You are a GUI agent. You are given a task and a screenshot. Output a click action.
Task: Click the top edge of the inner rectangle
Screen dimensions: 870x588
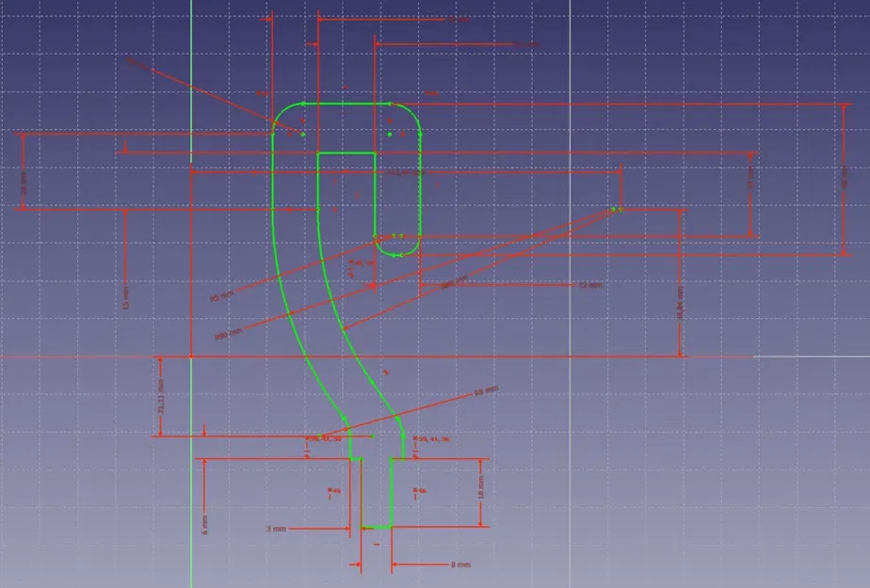(346, 153)
